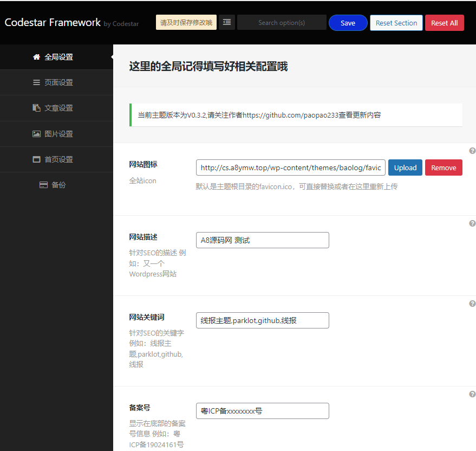Click the list icon beside 页面设置

pos(36,82)
